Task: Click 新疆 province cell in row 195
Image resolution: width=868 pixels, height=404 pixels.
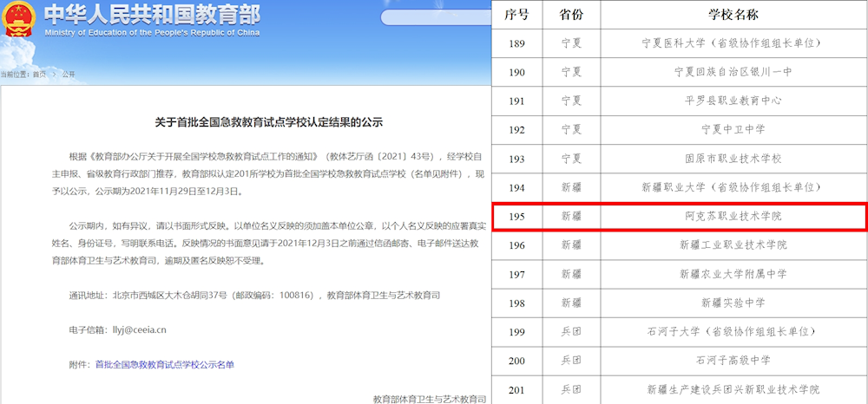Action: pyautogui.click(x=571, y=216)
